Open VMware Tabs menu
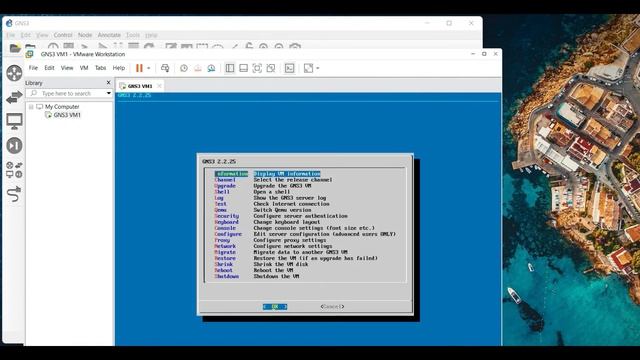This screenshot has height=360, width=640. click(100, 68)
